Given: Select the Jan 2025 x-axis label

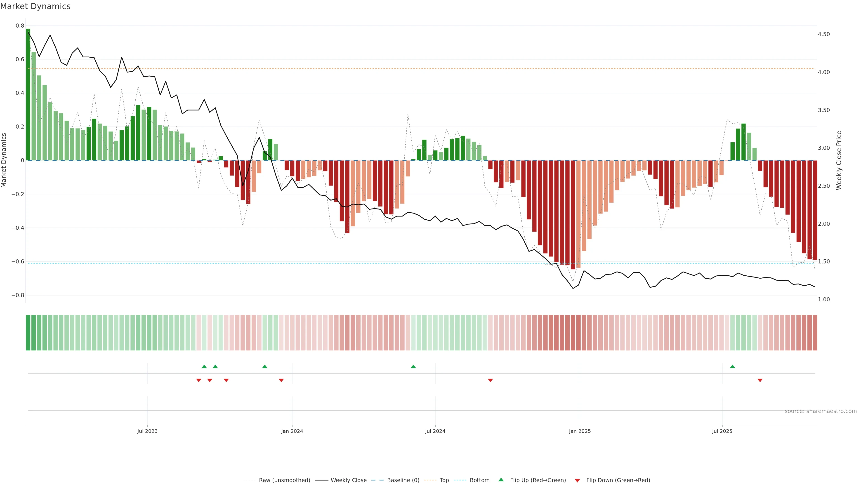Looking at the screenshot, I should (580, 431).
